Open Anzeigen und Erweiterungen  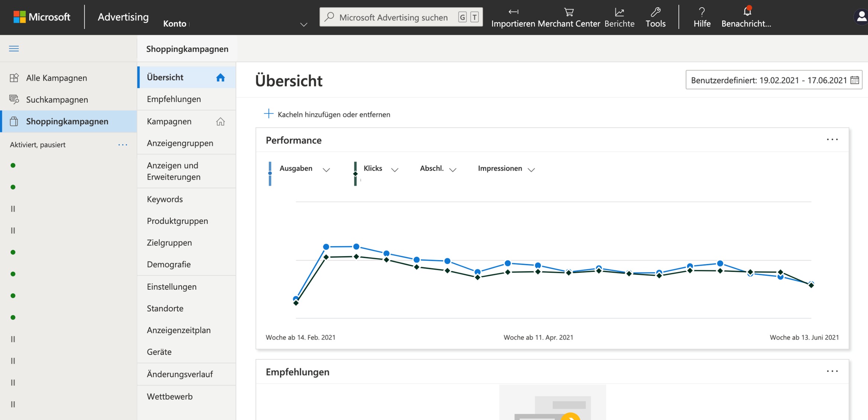(187, 171)
